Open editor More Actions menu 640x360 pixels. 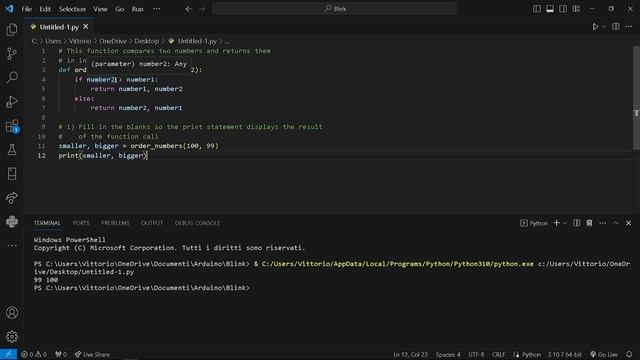click(x=629, y=27)
